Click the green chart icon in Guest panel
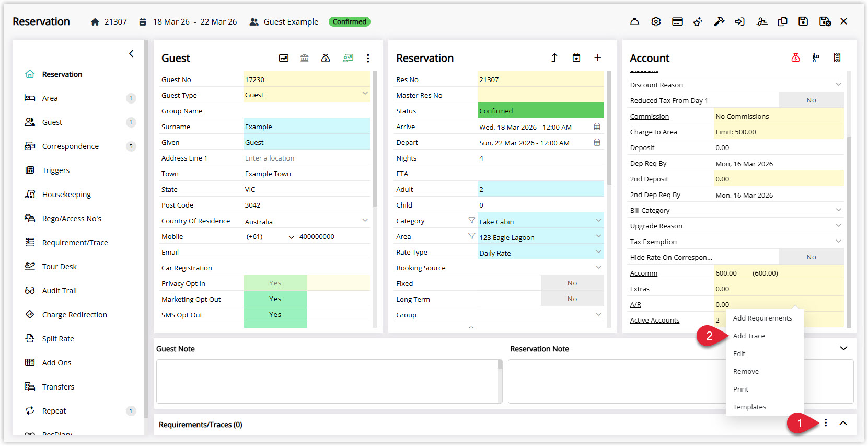Image resolution: width=868 pixels, height=446 pixels. point(348,58)
